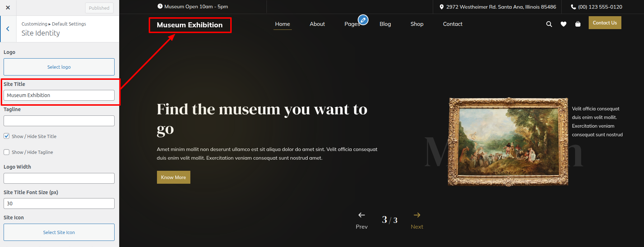
Task: Click the gold Contact Us button
Action: pos(604,23)
